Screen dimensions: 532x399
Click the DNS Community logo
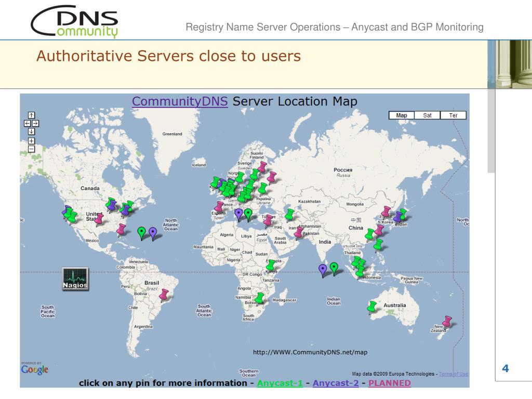(x=75, y=21)
